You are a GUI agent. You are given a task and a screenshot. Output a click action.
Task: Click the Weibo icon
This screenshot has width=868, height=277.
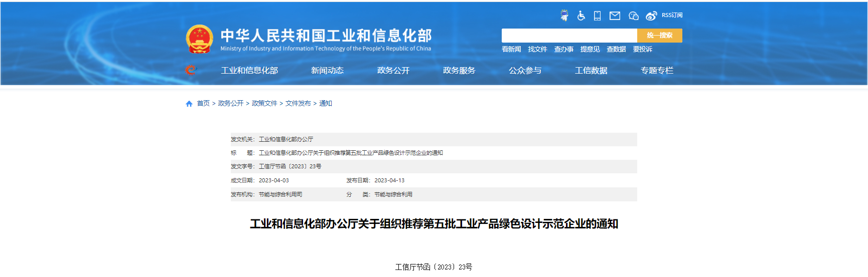651,16
